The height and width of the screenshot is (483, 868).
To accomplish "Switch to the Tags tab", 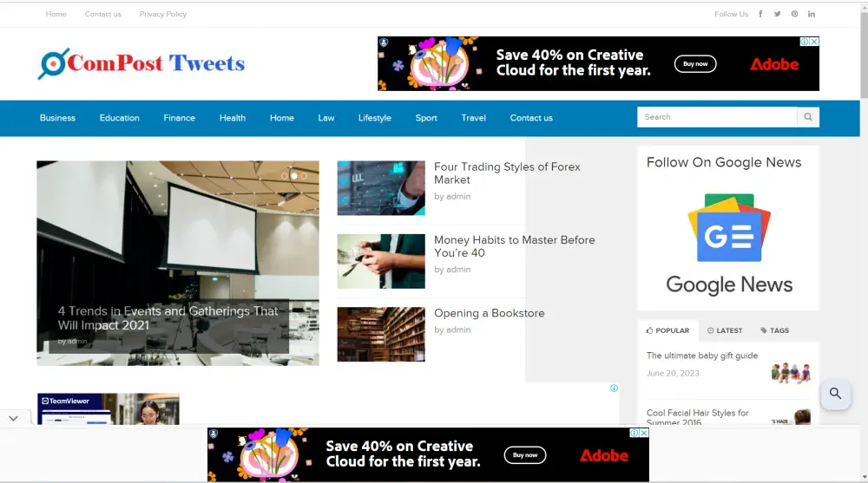I will coord(774,330).
